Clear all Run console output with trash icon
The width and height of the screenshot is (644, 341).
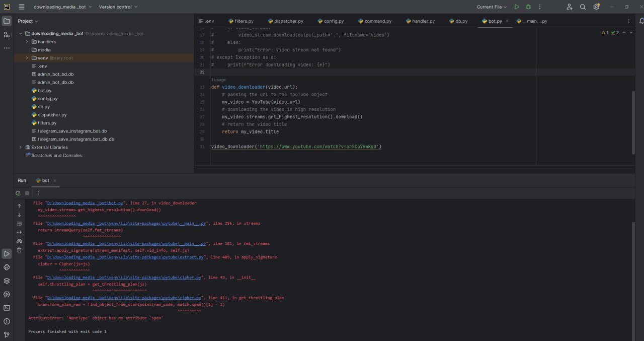pyautogui.click(x=19, y=250)
